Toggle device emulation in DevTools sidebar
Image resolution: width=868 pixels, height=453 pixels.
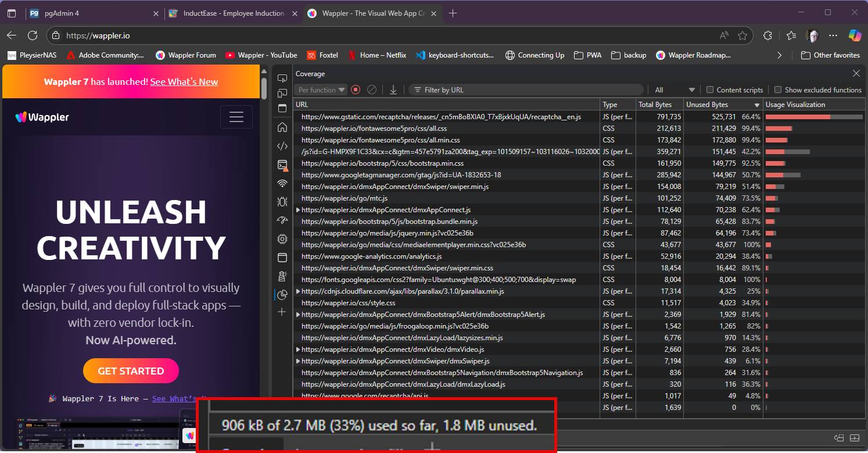pos(282,93)
